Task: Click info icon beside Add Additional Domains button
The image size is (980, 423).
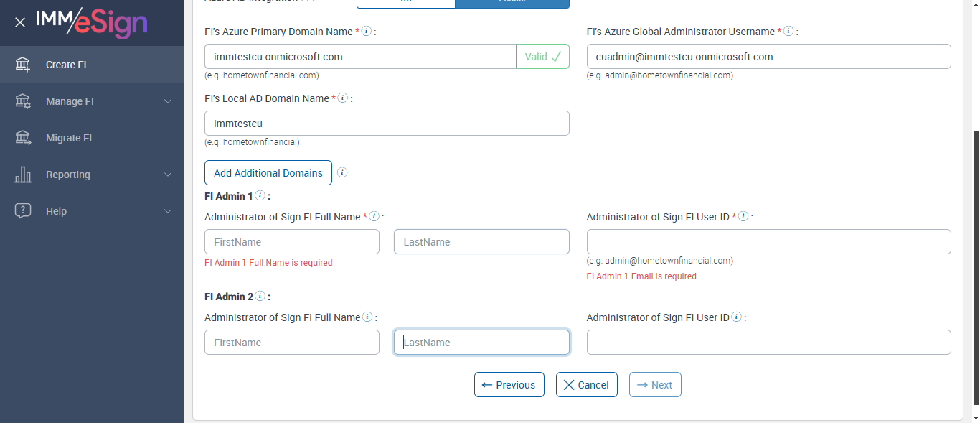Action: pos(342,172)
